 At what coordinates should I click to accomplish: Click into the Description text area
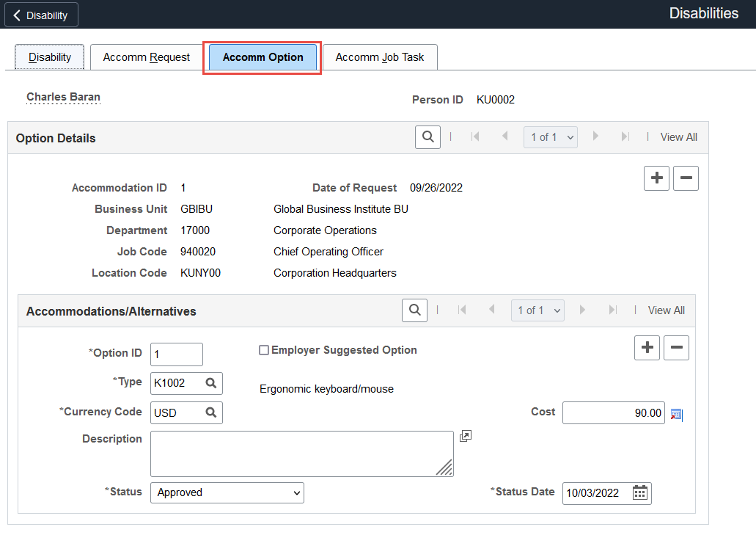tap(301, 454)
